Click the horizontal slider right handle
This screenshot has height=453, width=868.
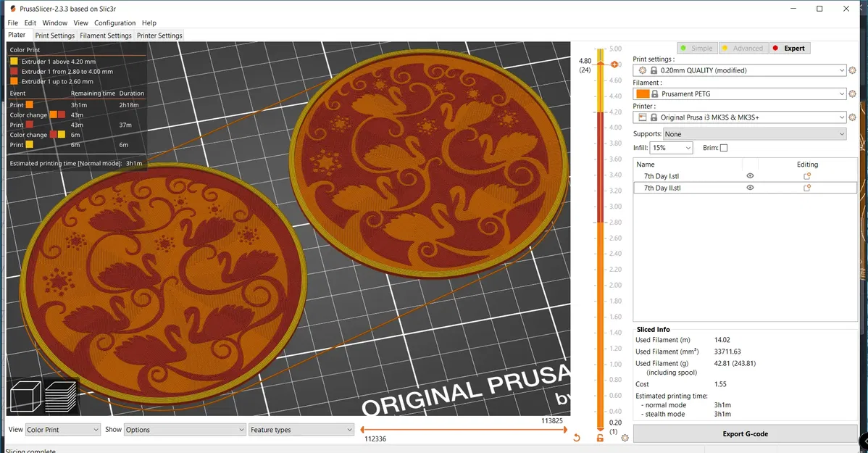pos(564,429)
